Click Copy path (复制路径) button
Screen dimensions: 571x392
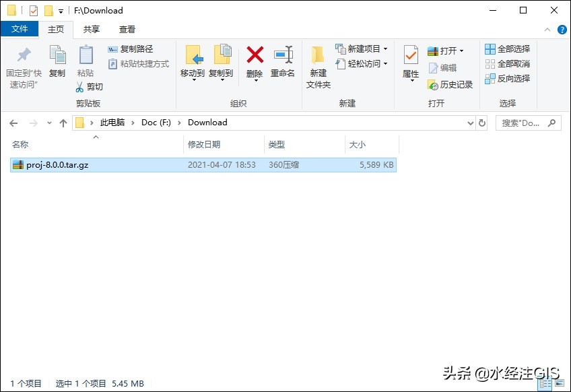[x=131, y=48]
